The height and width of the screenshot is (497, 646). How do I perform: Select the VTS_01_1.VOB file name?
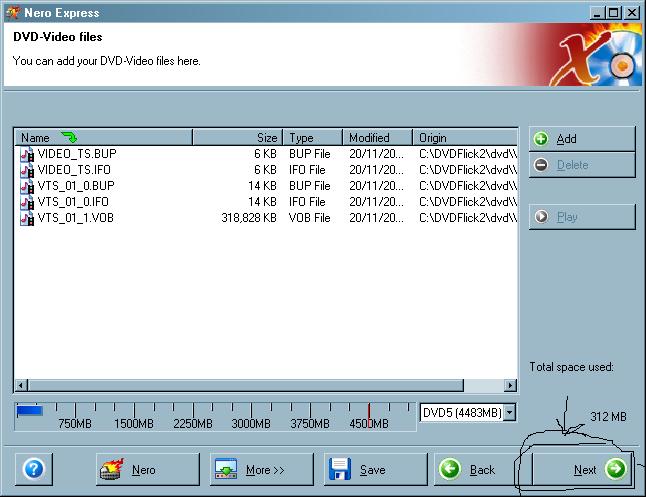(x=75, y=218)
